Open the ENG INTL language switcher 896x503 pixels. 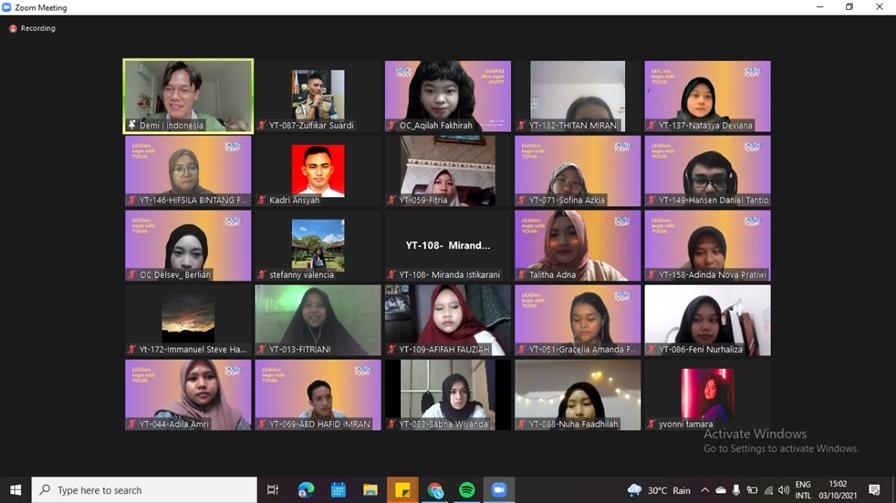click(x=803, y=490)
